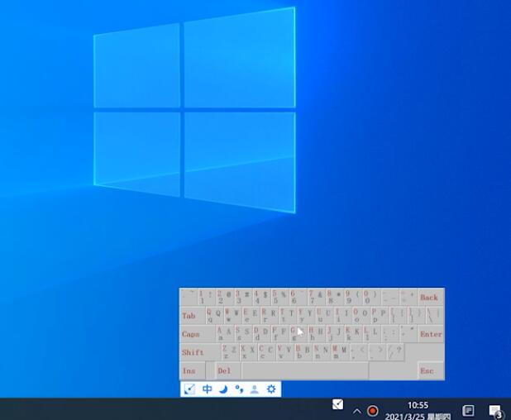Click the news panel icon in taskbar
This screenshot has height=420, width=511.
click(468, 411)
